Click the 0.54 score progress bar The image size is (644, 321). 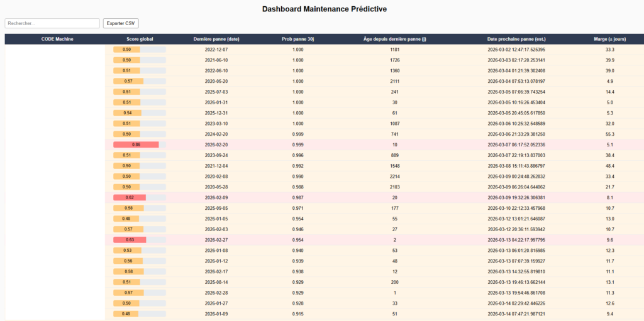[128, 113]
